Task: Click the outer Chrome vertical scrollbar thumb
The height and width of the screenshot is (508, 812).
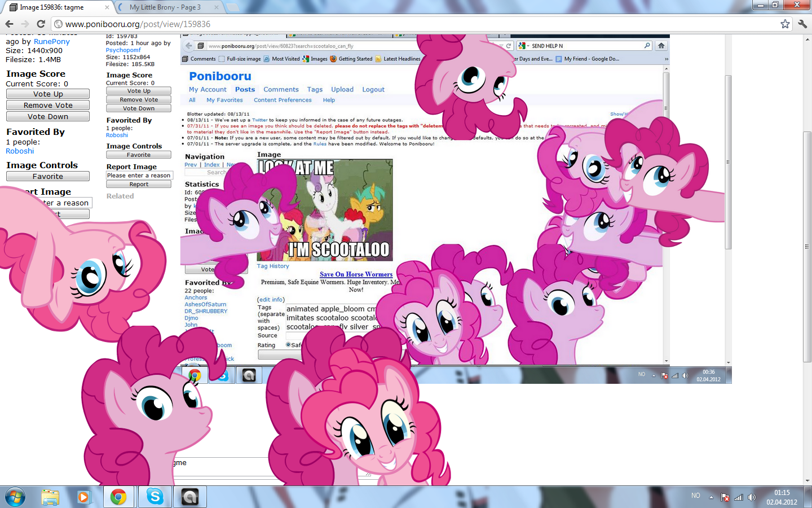Action: [x=807, y=246]
